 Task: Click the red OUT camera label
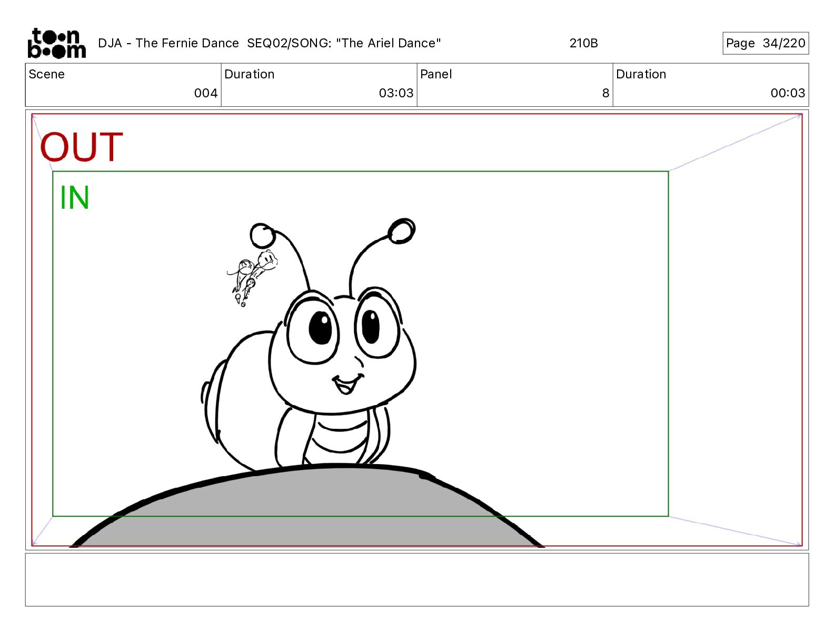pos(82,147)
